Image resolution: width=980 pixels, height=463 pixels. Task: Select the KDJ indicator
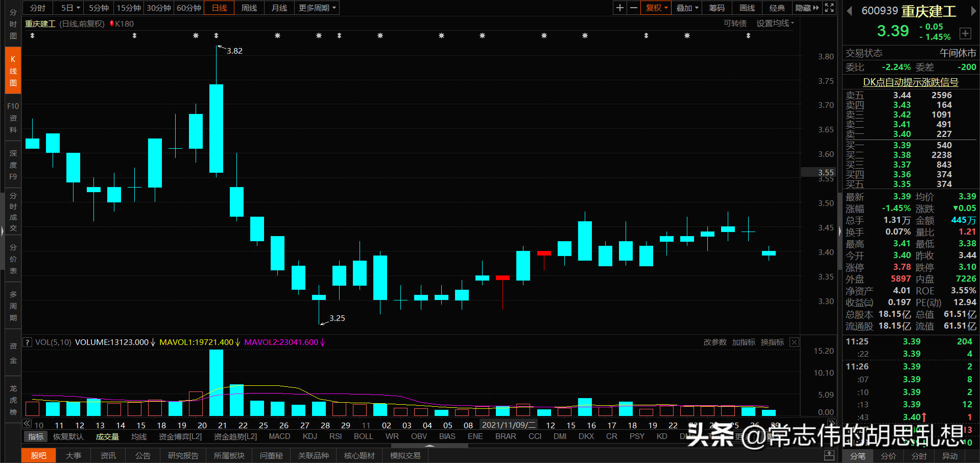[x=309, y=436]
